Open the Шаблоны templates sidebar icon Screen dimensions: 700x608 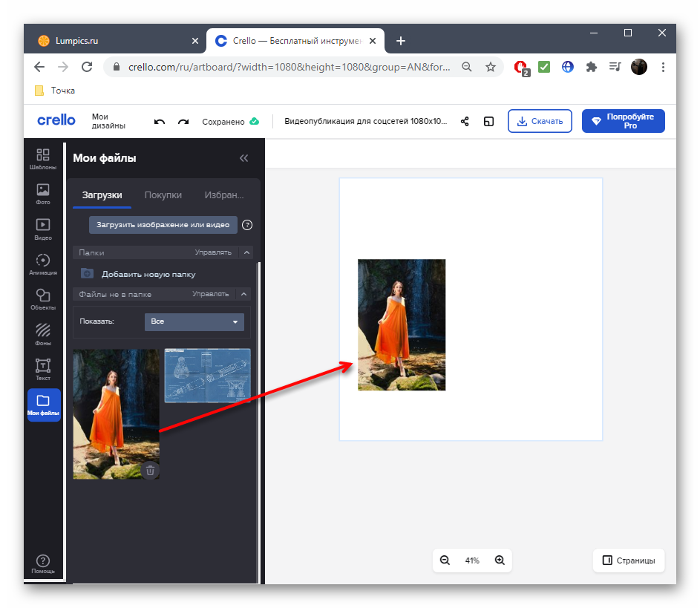[x=43, y=159]
